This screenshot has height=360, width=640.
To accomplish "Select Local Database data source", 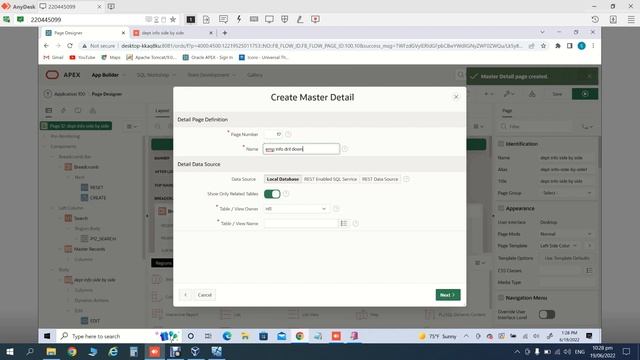I will [x=282, y=179].
